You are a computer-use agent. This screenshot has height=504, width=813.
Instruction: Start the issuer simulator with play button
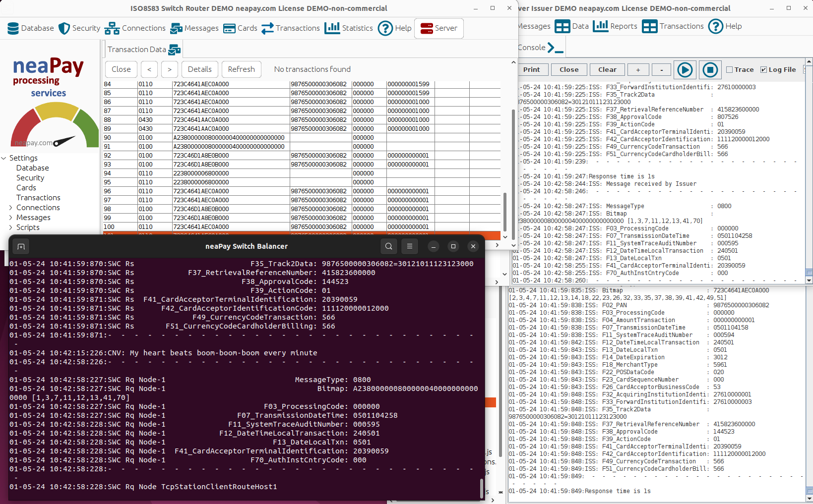click(x=685, y=70)
